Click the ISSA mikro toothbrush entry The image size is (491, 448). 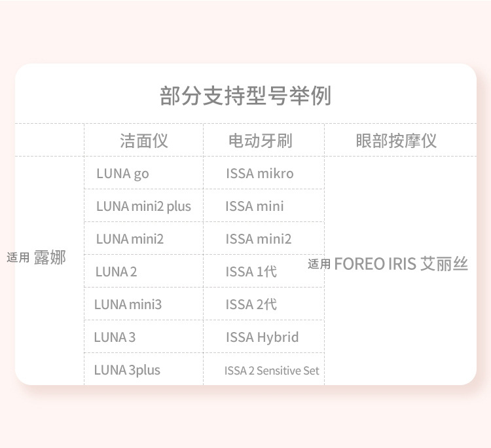tap(260, 174)
